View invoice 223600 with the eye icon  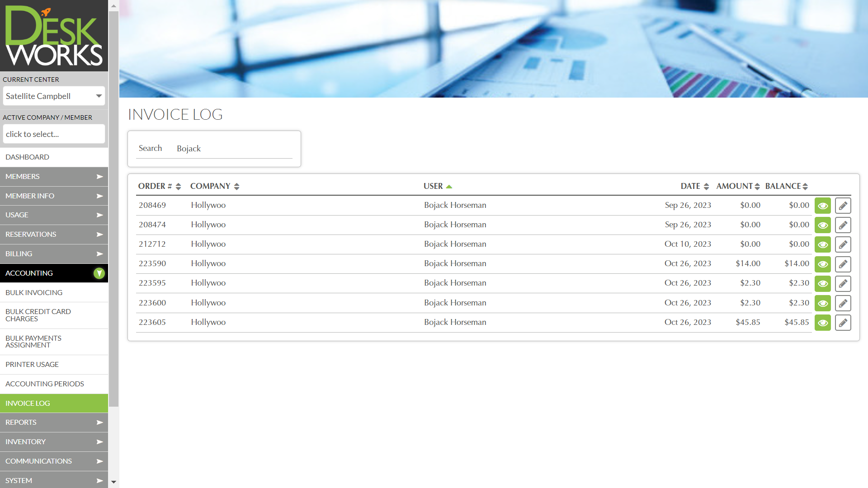coord(822,303)
